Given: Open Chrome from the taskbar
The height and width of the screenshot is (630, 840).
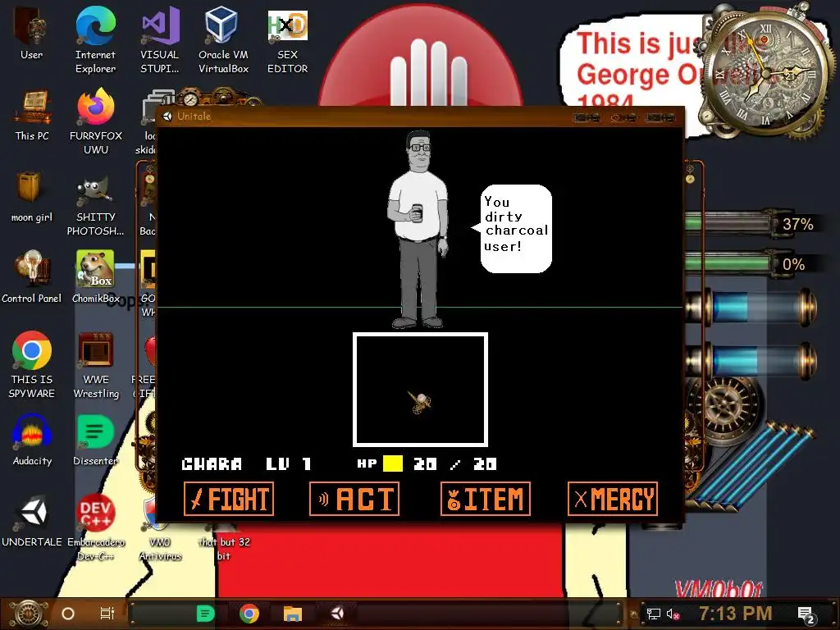Looking at the screenshot, I should [249, 614].
